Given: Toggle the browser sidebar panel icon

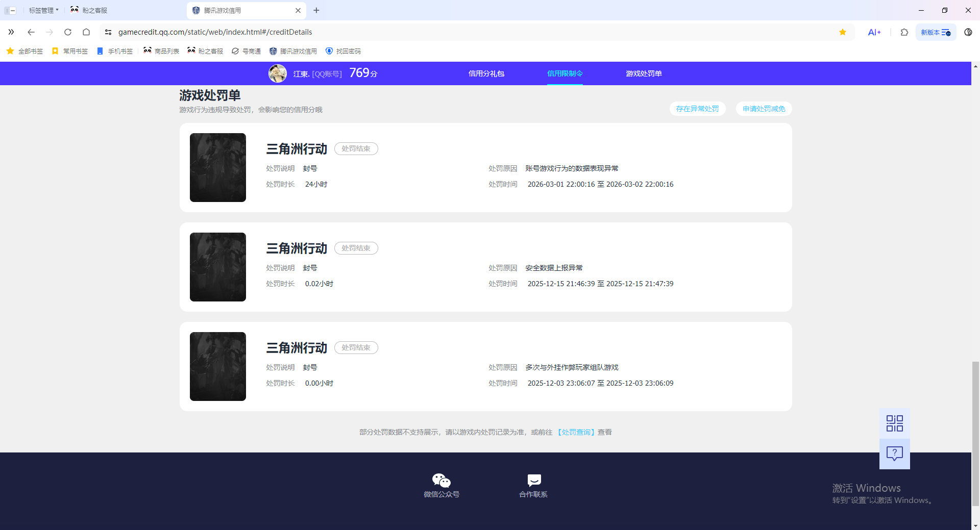Looking at the screenshot, I should click(x=10, y=10).
